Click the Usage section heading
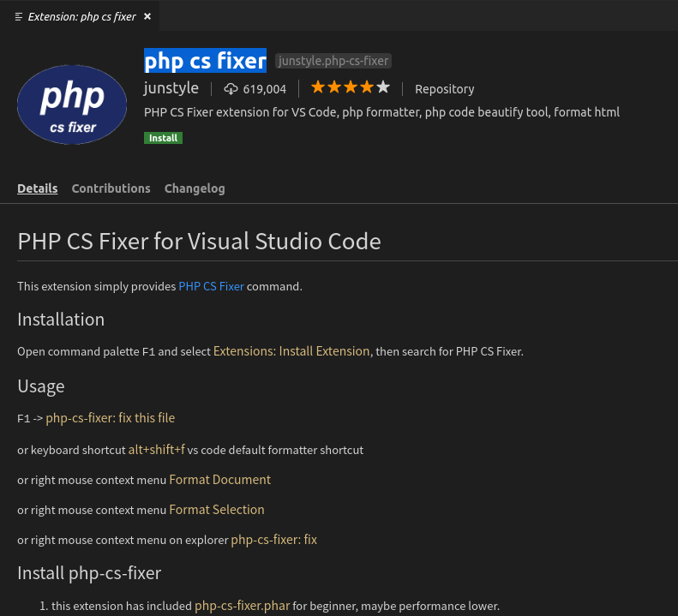 click(x=41, y=386)
